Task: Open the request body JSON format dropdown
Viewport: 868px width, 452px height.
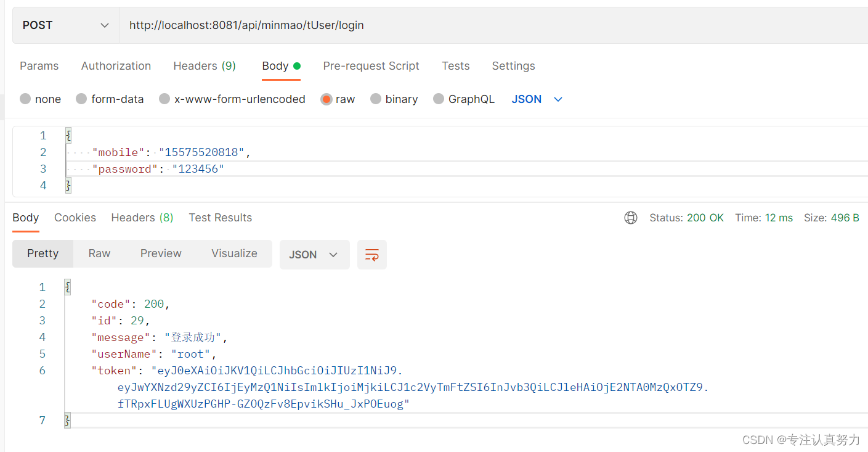Action: point(537,99)
